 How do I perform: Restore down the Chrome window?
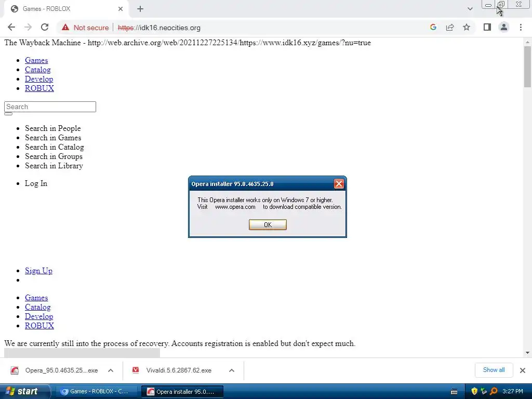[x=501, y=4]
